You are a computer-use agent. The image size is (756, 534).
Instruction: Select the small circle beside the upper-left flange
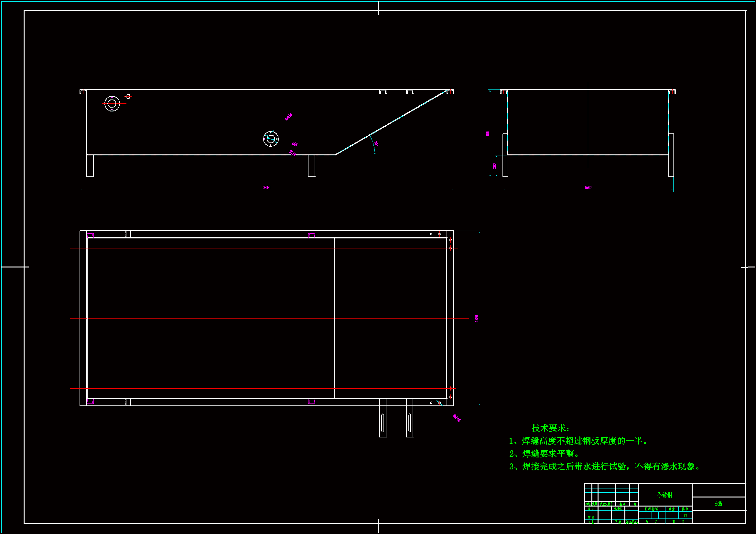tap(128, 96)
